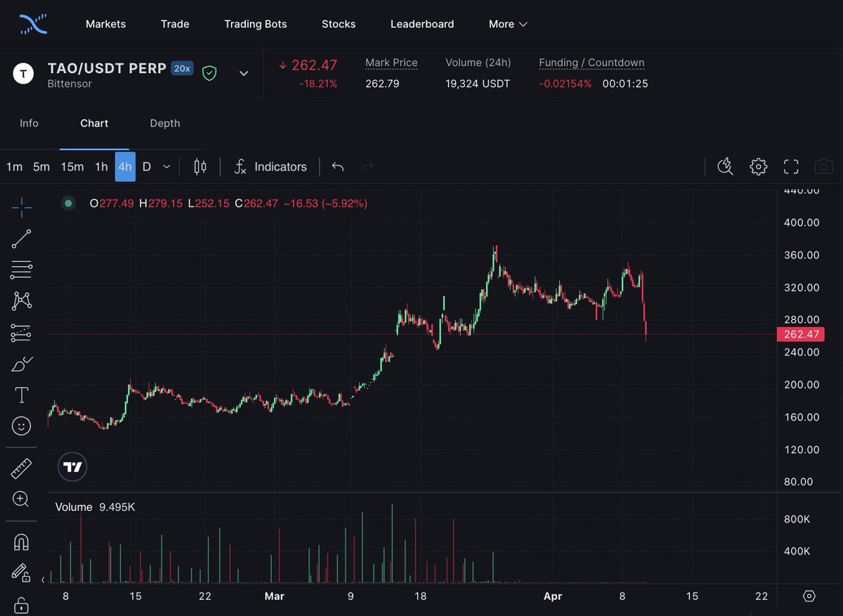Click the 262.47 current price tag on axis
Viewport: 843px width, 616px height.
(800, 334)
